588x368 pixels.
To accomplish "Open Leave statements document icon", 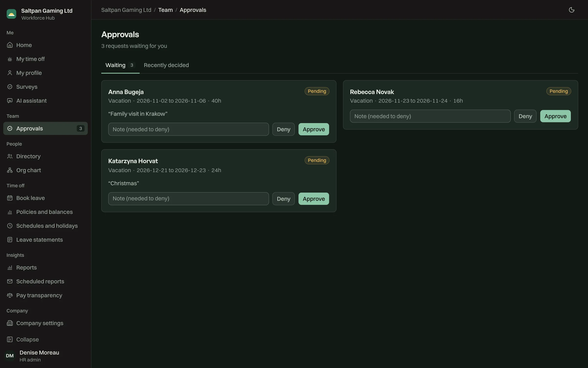I will point(10,240).
